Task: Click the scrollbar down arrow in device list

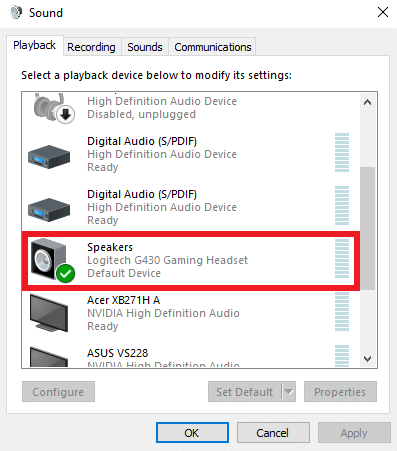Action: coord(367,359)
